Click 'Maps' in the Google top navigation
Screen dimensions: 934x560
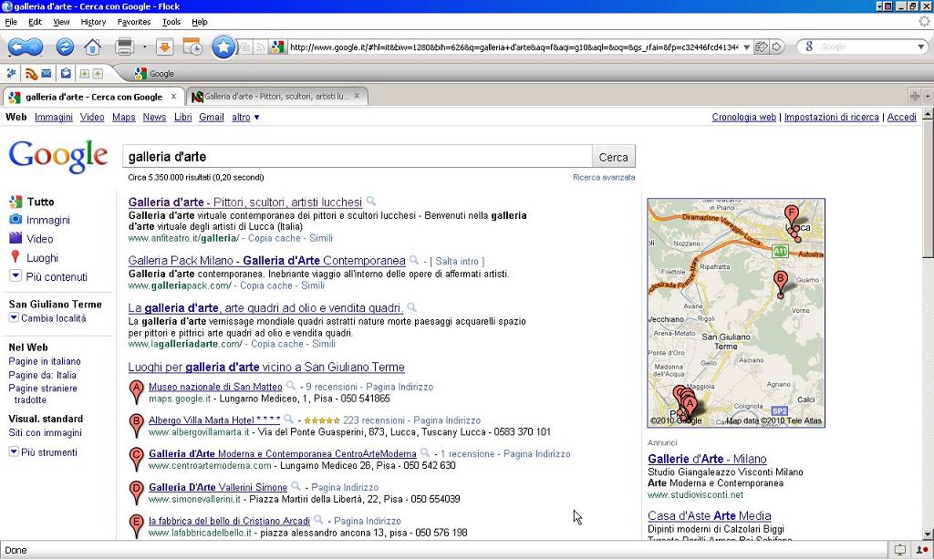123,118
